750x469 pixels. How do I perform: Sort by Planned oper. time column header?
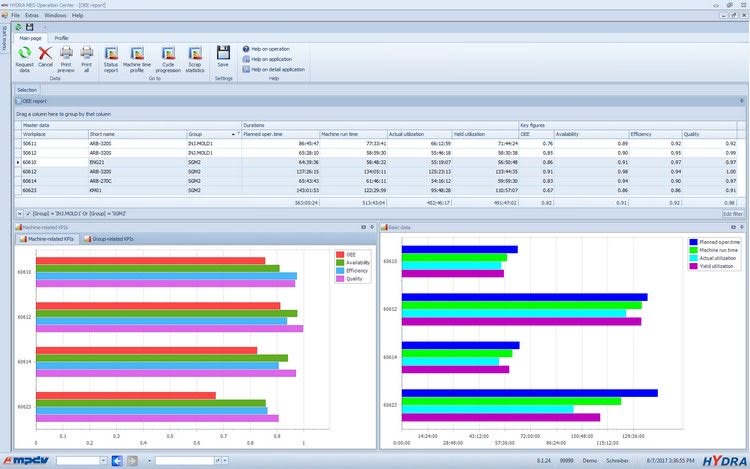(x=280, y=134)
